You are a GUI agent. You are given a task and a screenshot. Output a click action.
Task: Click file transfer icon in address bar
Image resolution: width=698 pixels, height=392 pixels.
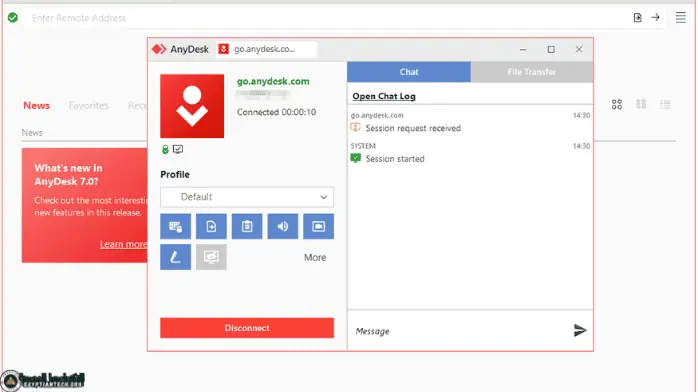(x=637, y=17)
